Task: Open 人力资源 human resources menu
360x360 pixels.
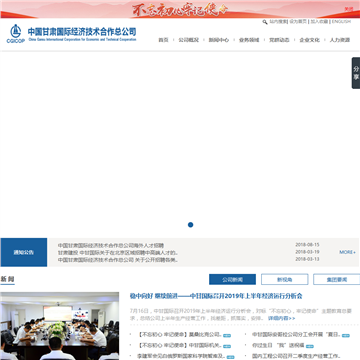Action: click(340, 40)
